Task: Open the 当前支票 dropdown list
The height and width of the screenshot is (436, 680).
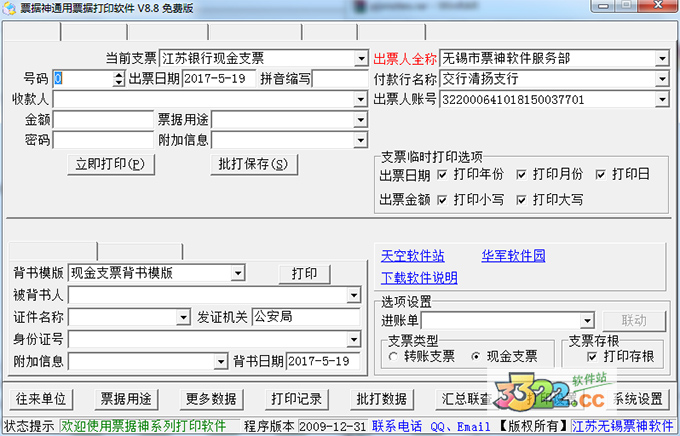Action: tap(361, 58)
